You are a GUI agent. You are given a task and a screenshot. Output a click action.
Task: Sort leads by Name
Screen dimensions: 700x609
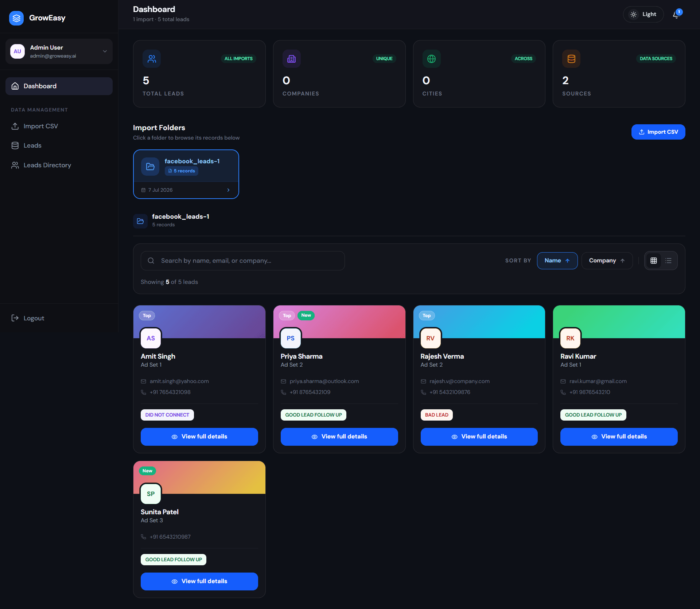click(557, 261)
